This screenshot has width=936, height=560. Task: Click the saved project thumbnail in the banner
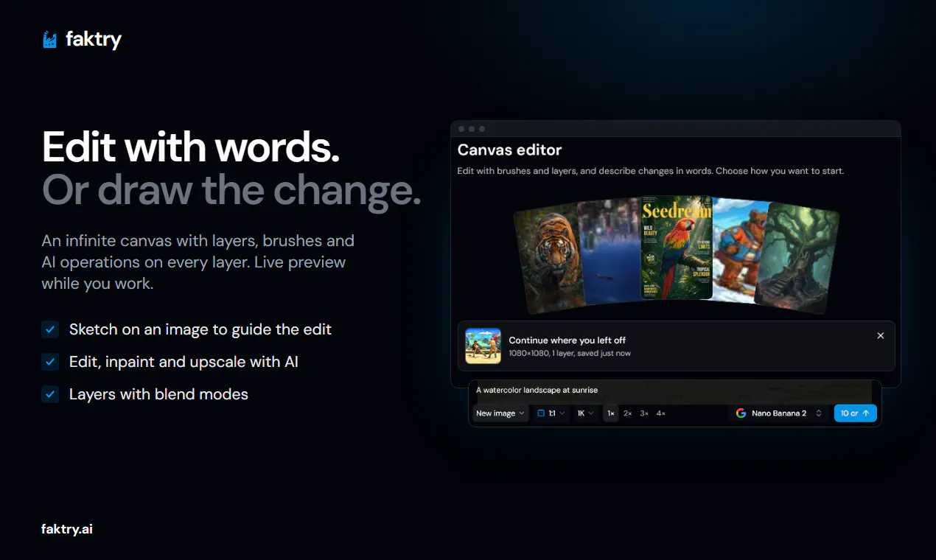pyautogui.click(x=483, y=346)
